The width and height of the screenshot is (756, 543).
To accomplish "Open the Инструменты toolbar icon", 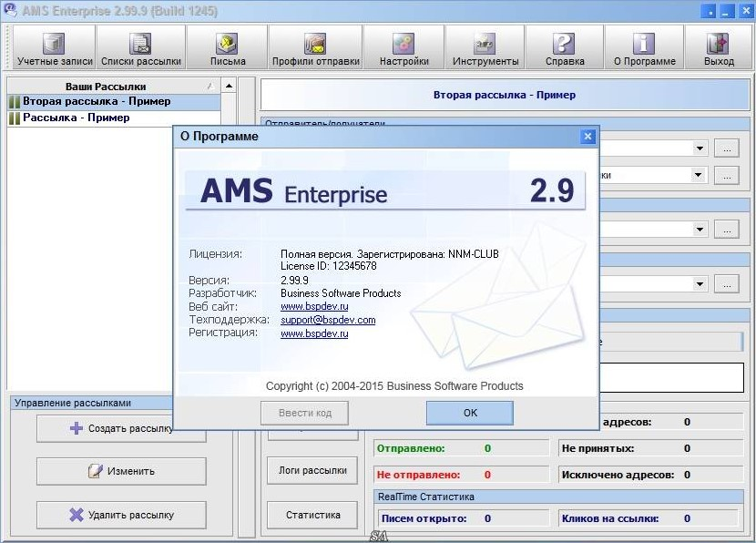I will pyautogui.click(x=485, y=48).
